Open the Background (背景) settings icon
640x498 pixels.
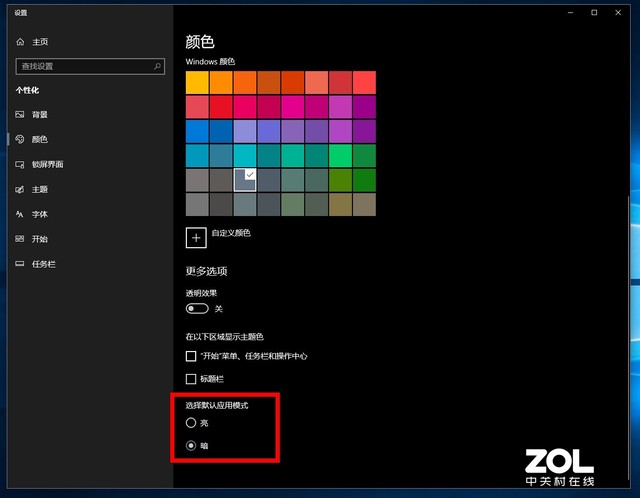20,115
